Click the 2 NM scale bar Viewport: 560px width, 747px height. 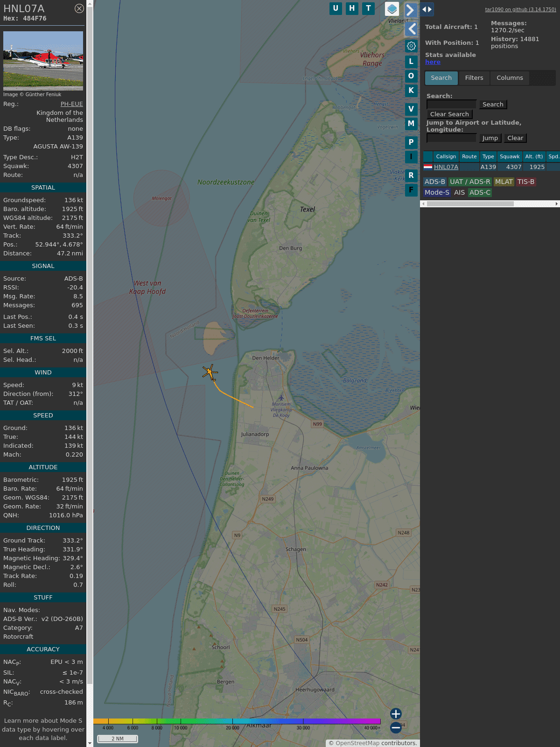point(118,739)
